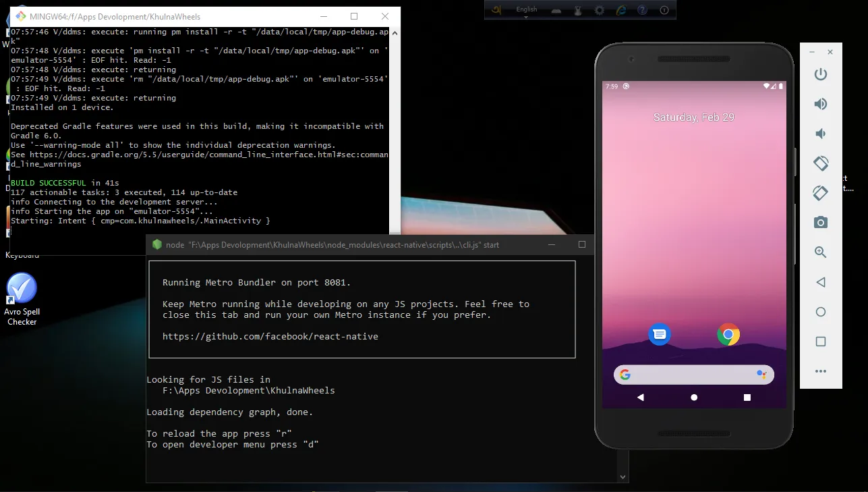Viewport: 868px width, 492px height.
Task: Take an emulator screenshot with the camera icon
Action: (x=821, y=223)
